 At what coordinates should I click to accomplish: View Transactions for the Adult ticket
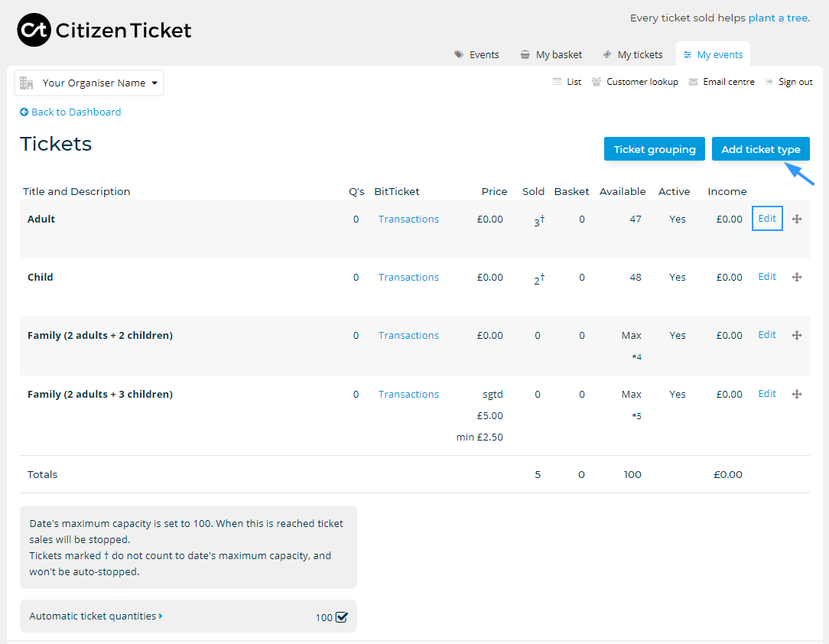tap(408, 219)
